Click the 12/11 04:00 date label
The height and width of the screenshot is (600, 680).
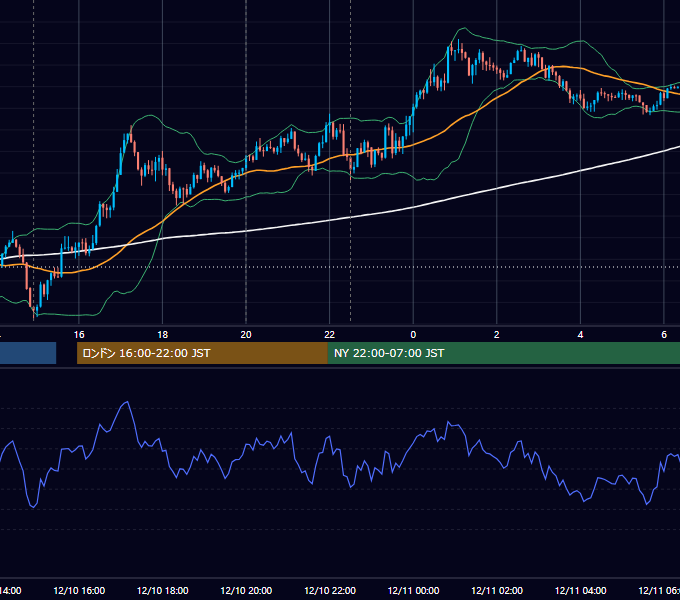pos(580,591)
